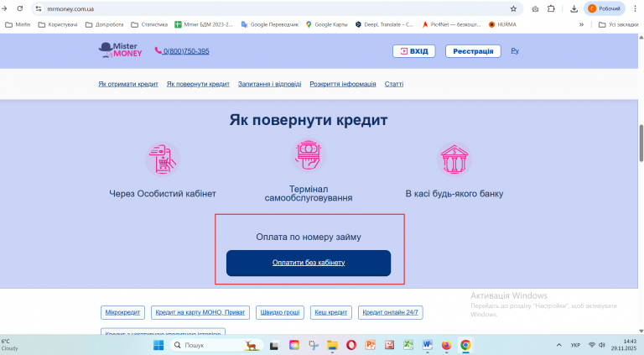Click the bank building icon
This screenshot has height=355, width=644.
click(454, 159)
